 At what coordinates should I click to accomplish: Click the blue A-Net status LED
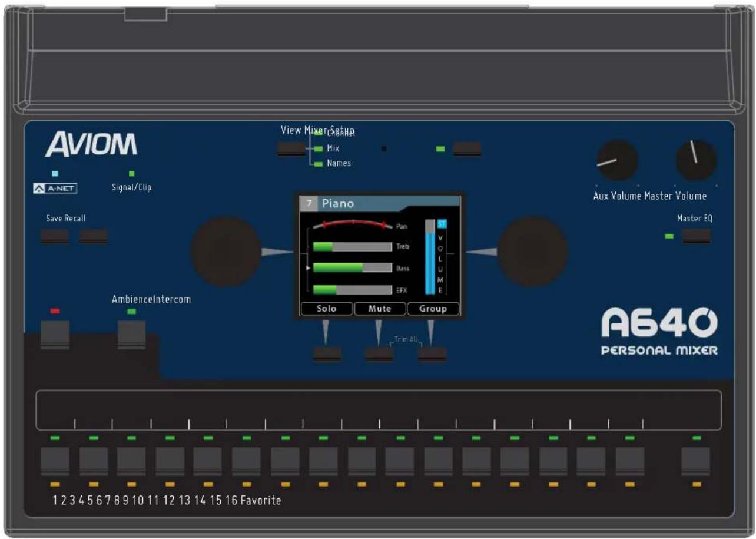[55, 174]
